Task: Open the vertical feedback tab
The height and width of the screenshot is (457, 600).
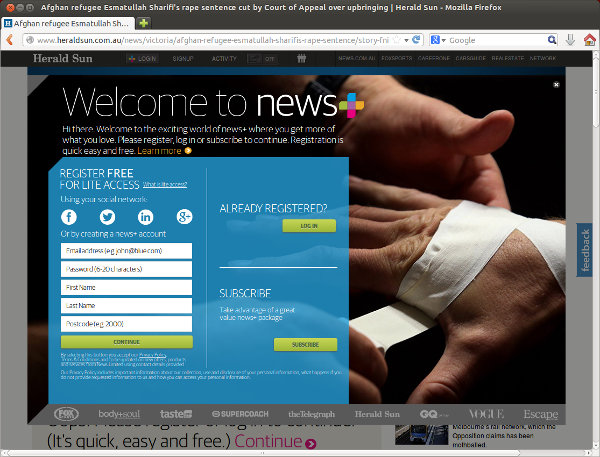Action: 584,250
